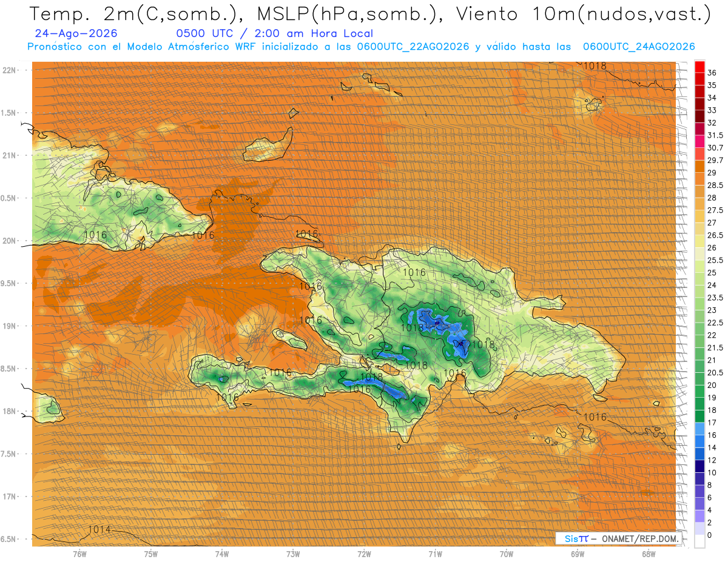Click legend value '26.5'

pos(715,235)
